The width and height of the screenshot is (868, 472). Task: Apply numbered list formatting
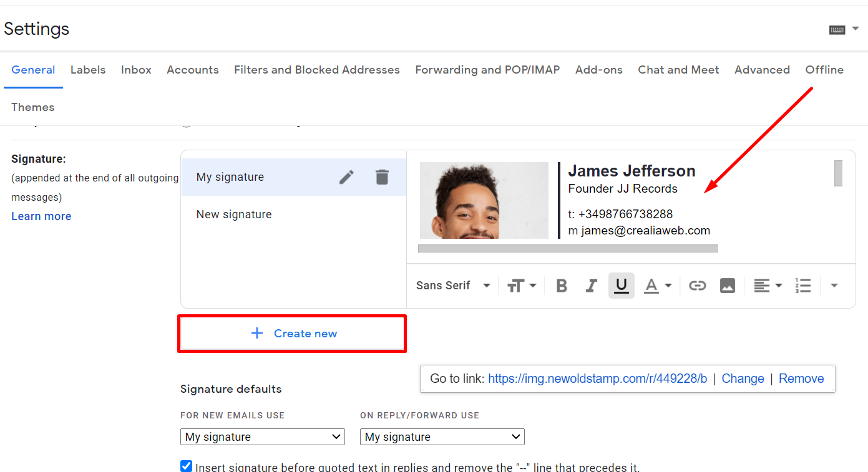point(802,286)
